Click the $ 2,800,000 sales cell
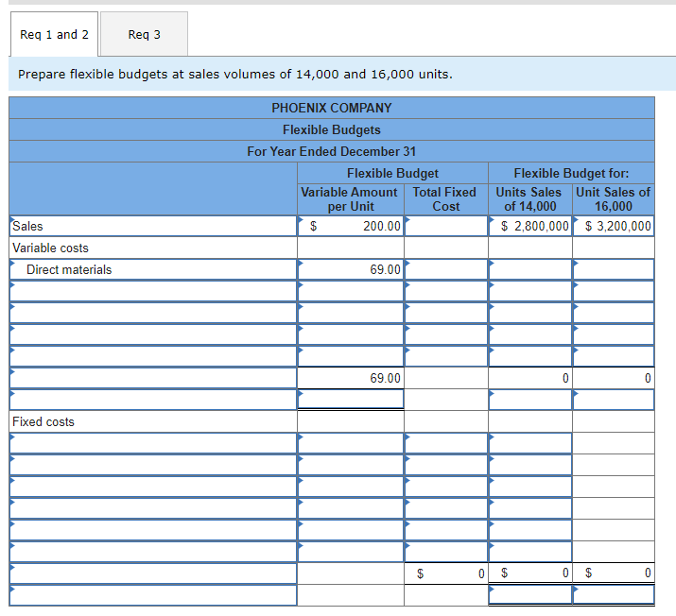The width and height of the screenshot is (676, 616). (x=529, y=226)
